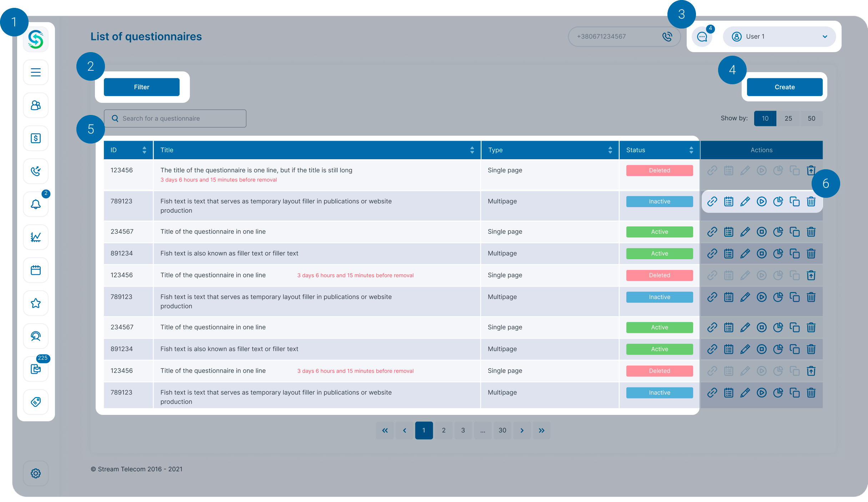Sort the table by the Status column
Image resolution: width=868 pixels, height=502 pixels.
691,150
